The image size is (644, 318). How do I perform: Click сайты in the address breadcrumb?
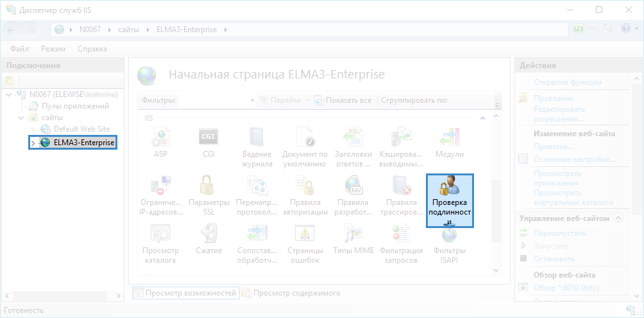[128, 30]
